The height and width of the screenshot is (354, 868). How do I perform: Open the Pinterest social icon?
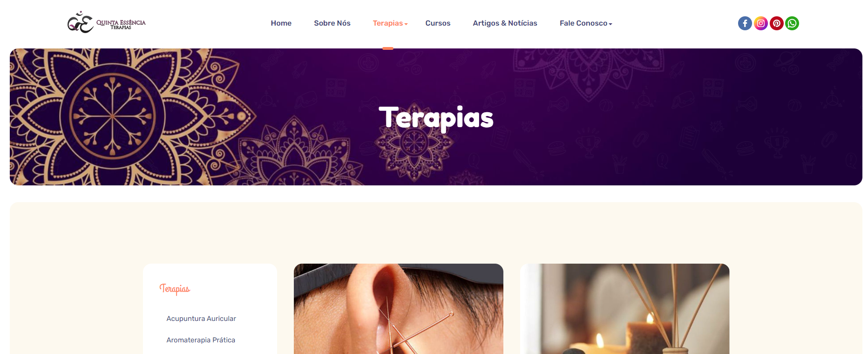point(776,23)
